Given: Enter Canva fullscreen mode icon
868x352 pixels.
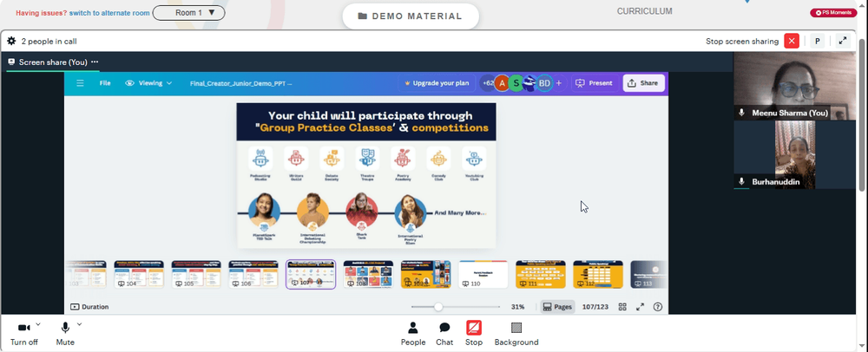Looking at the screenshot, I should pyautogui.click(x=640, y=307).
